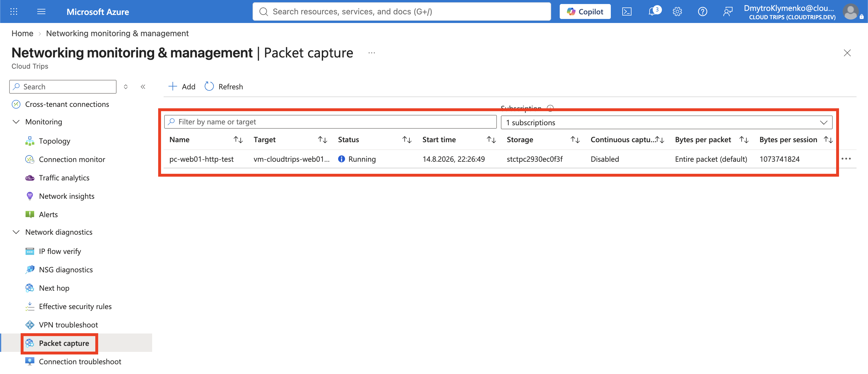Click the IP flow verify icon

(30, 251)
